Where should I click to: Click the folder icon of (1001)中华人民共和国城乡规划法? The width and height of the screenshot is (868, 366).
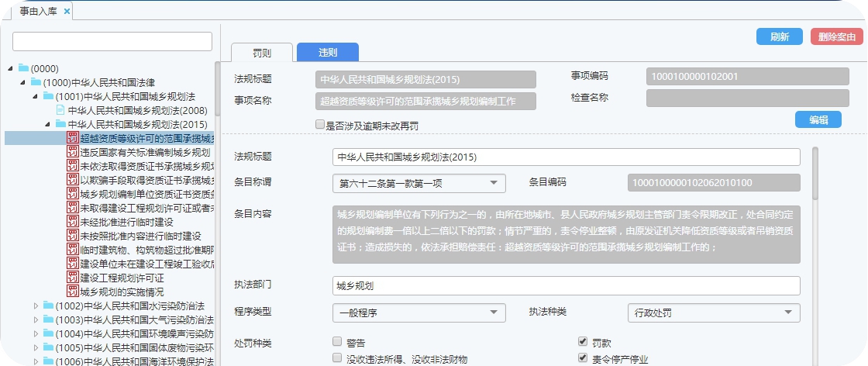(x=48, y=96)
